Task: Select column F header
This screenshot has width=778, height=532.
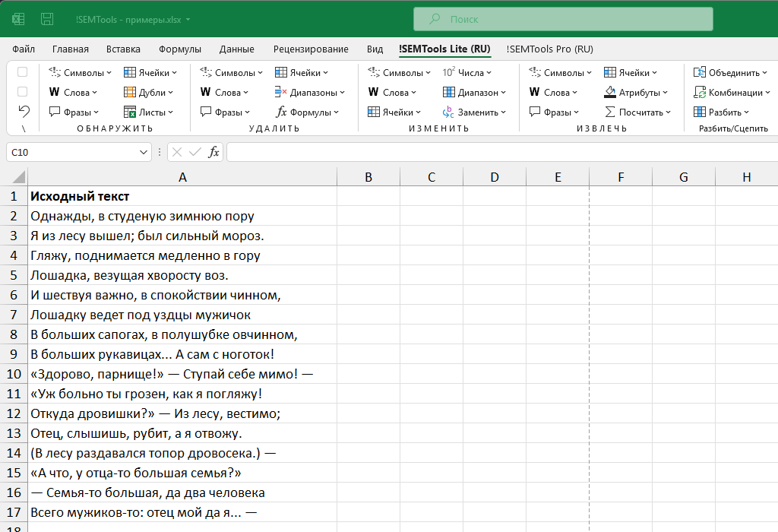Action: tap(621, 177)
